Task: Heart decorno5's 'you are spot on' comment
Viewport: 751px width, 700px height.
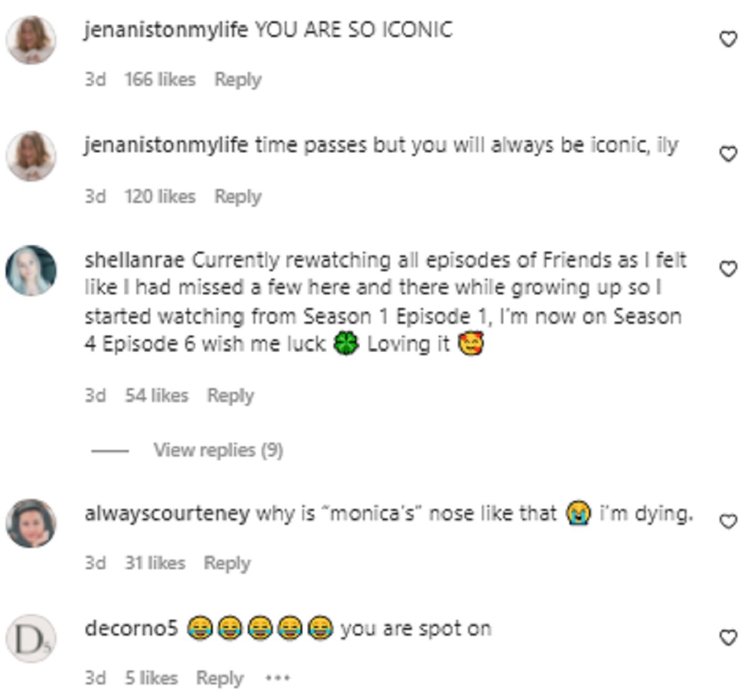Action: pyautogui.click(x=727, y=638)
